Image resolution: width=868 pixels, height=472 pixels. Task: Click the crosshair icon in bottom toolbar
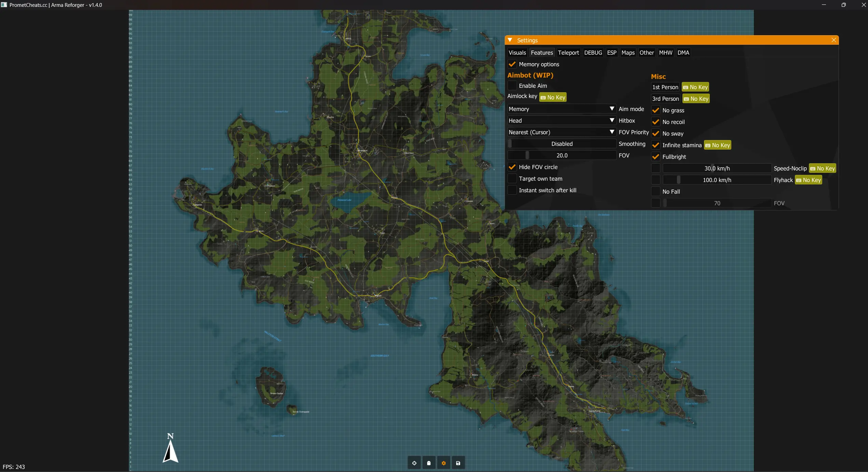[414, 463]
